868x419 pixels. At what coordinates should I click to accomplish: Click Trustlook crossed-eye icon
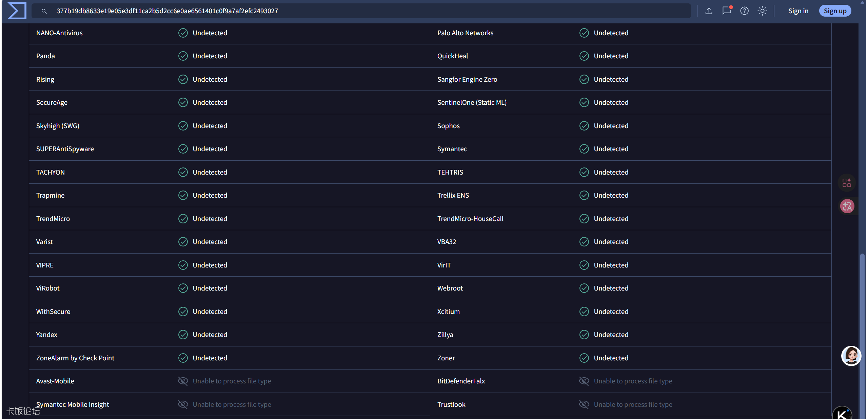pyautogui.click(x=584, y=404)
